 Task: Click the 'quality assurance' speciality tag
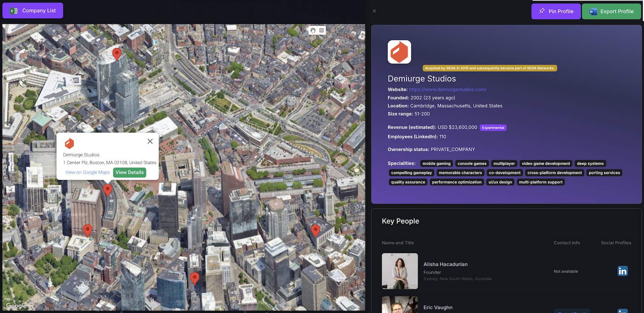[x=408, y=182]
